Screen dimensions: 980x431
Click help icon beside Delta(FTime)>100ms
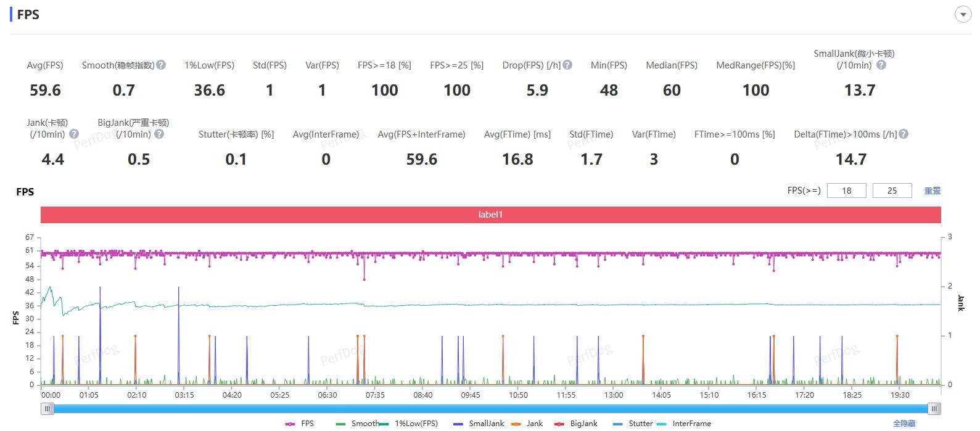tap(904, 134)
